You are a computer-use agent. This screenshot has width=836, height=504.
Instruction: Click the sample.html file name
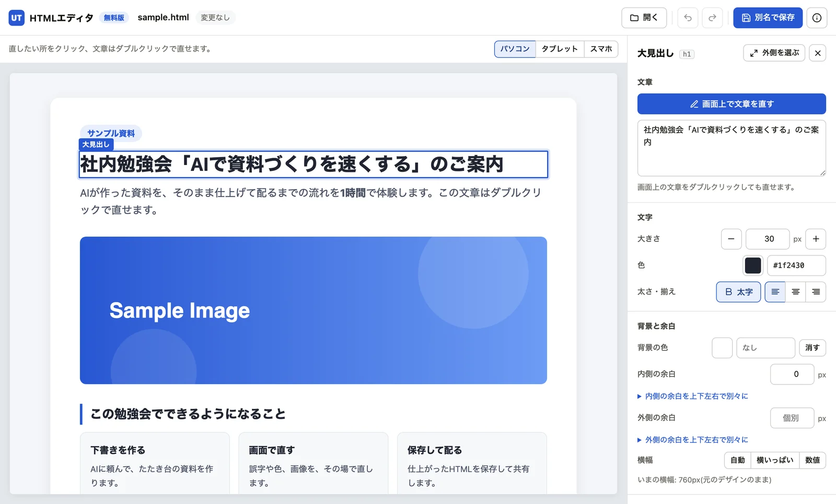(x=163, y=17)
